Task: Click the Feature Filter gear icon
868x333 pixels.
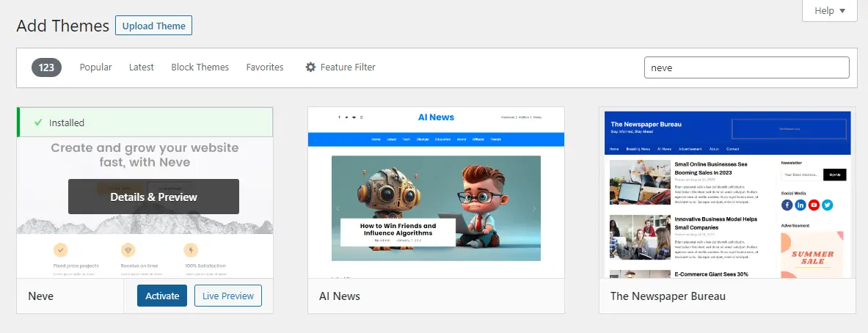Action: click(x=310, y=67)
